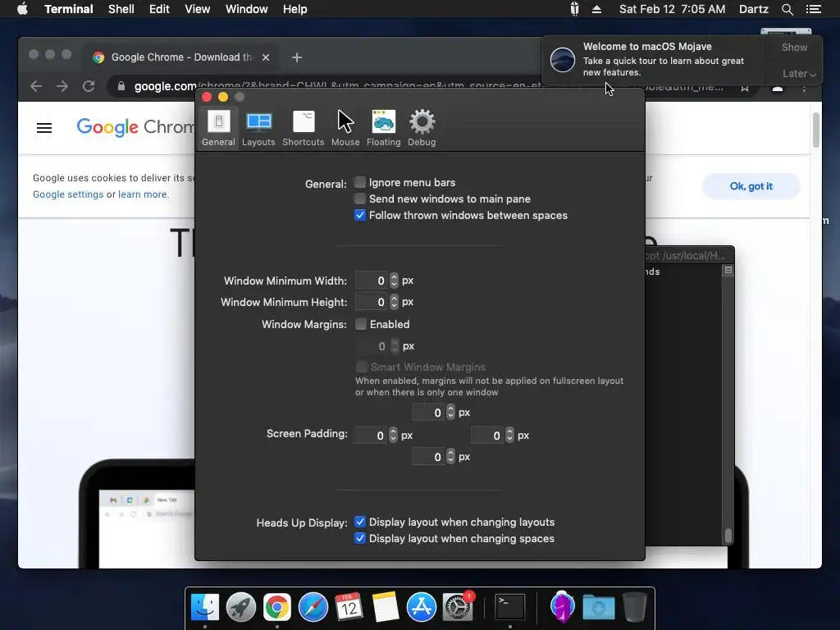The height and width of the screenshot is (630, 840).
Task: Focus the Window Minimum Height field
Action: [372, 302]
